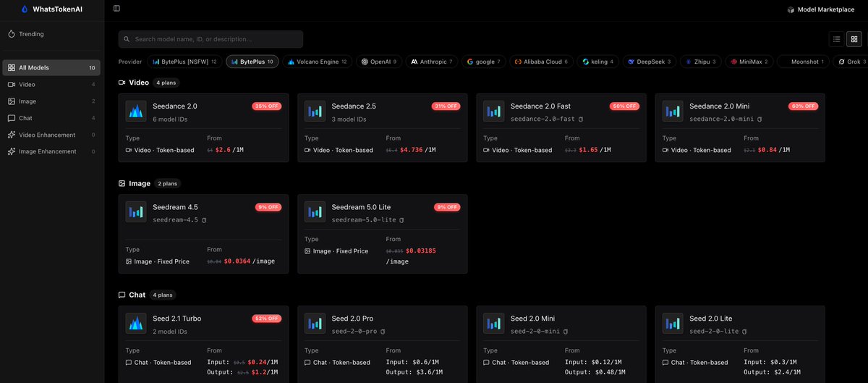Open the Seedream 4.5 card icon
Viewport: 868px width, 383px height.
[136, 211]
